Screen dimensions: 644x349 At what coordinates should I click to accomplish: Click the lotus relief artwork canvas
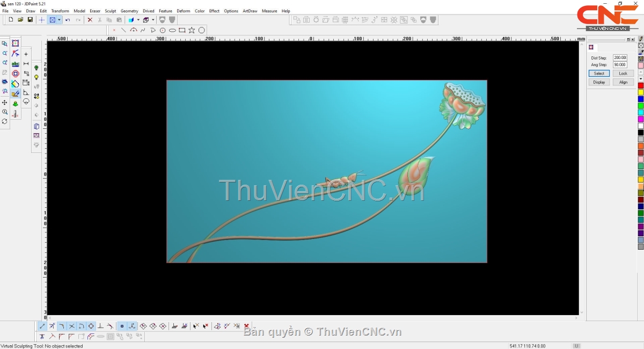(x=327, y=171)
